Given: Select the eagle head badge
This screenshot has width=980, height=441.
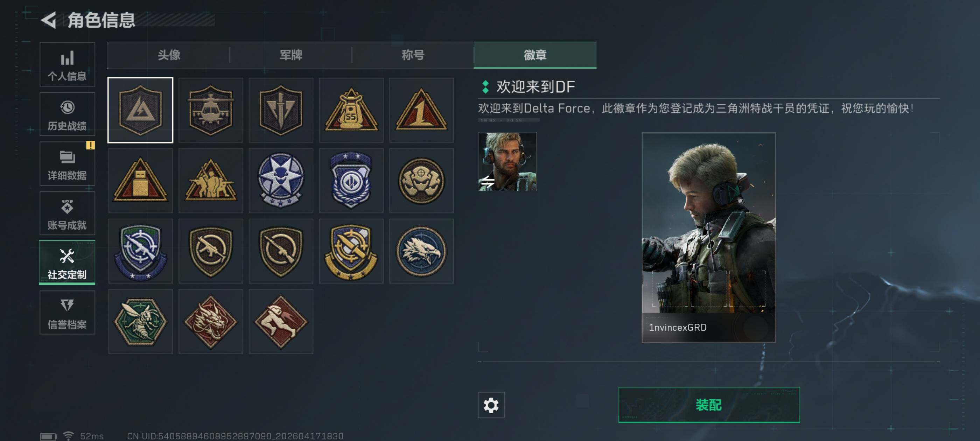Looking at the screenshot, I should click(x=421, y=251).
